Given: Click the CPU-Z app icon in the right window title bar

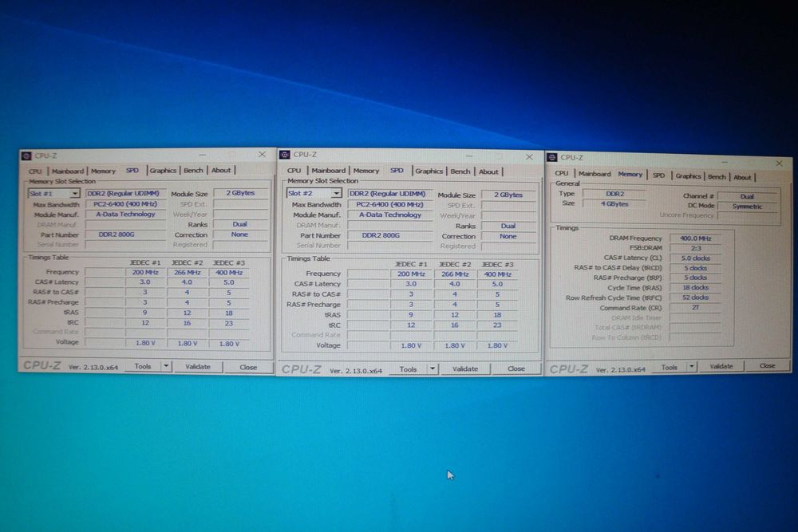Looking at the screenshot, I should 552,158.
